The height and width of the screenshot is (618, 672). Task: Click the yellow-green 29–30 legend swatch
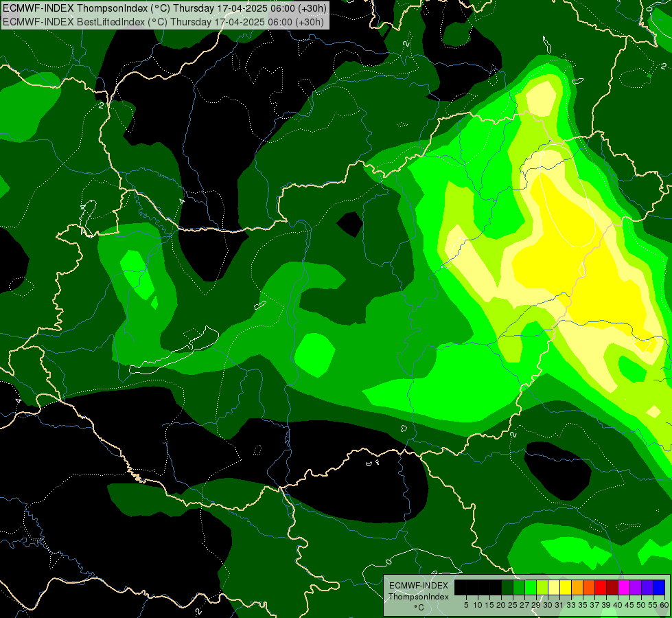pyautogui.click(x=542, y=587)
